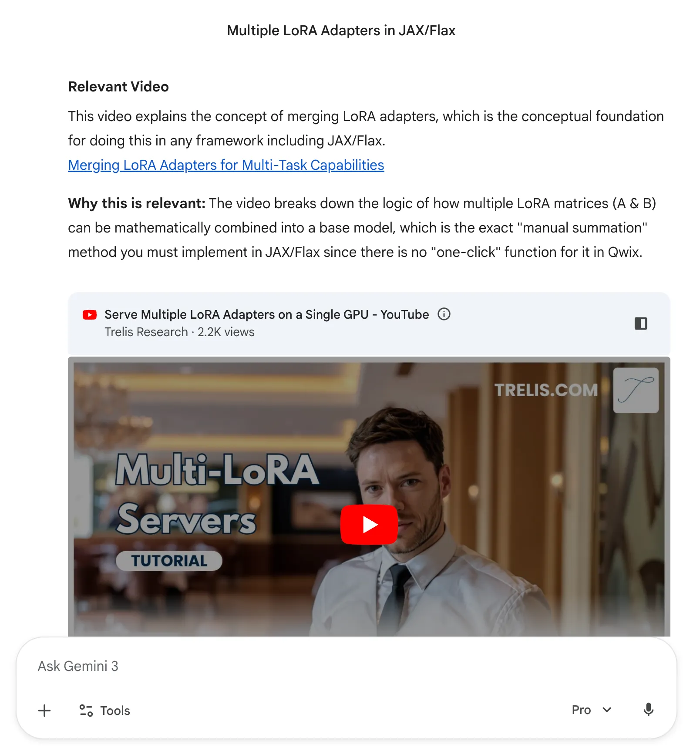Click the Trelis Research channel name
The image size is (700, 748).
tap(146, 332)
